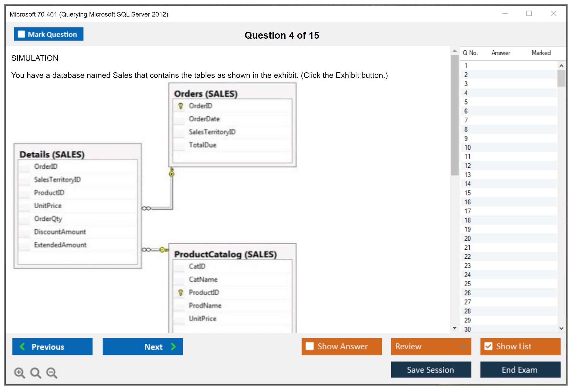Image resolution: width=574 pixels, height=392 pixels.
Task: Click the green arrow on Next button
Action: (174, 346)
